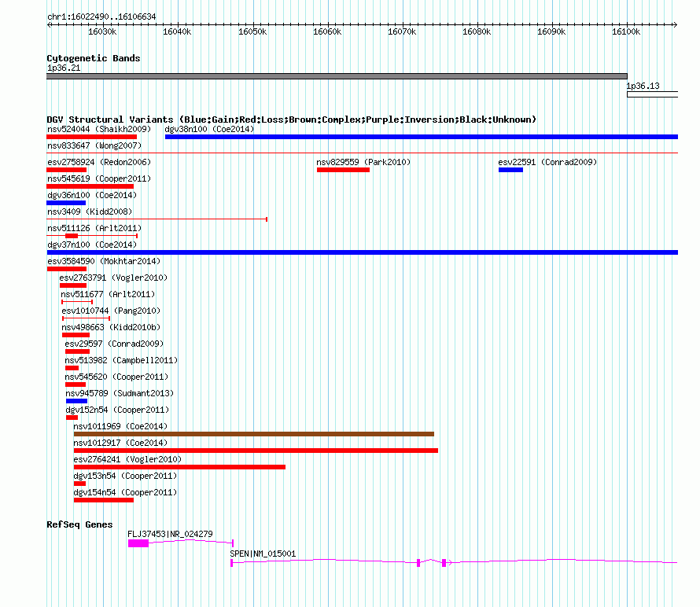Viewport: 700px width, 607px height.
Task: Click dgv153n54 (Cooper2011) label
Action: 125,476
